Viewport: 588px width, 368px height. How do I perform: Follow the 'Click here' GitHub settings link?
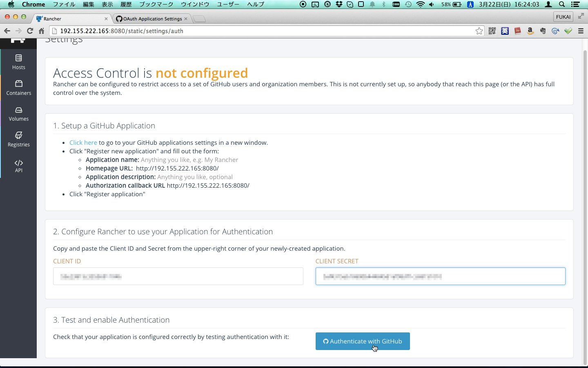pyautogui.click(x=83, y=143)
